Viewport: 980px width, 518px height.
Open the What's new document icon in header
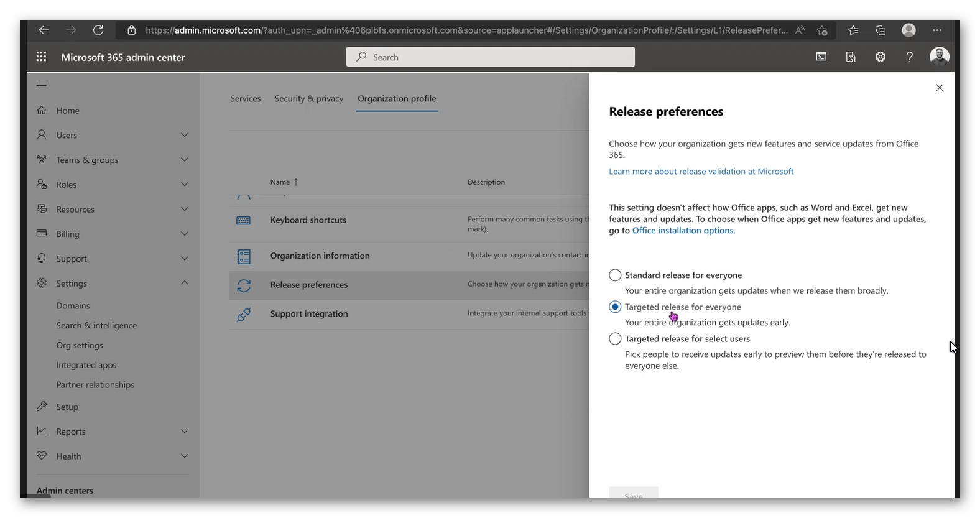pyautogui.click(x=851, y=57)
